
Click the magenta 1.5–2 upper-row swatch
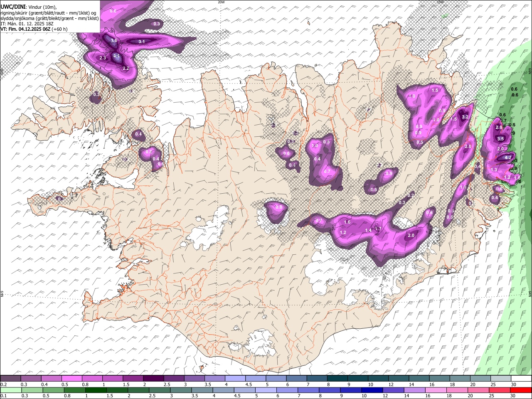133,378
